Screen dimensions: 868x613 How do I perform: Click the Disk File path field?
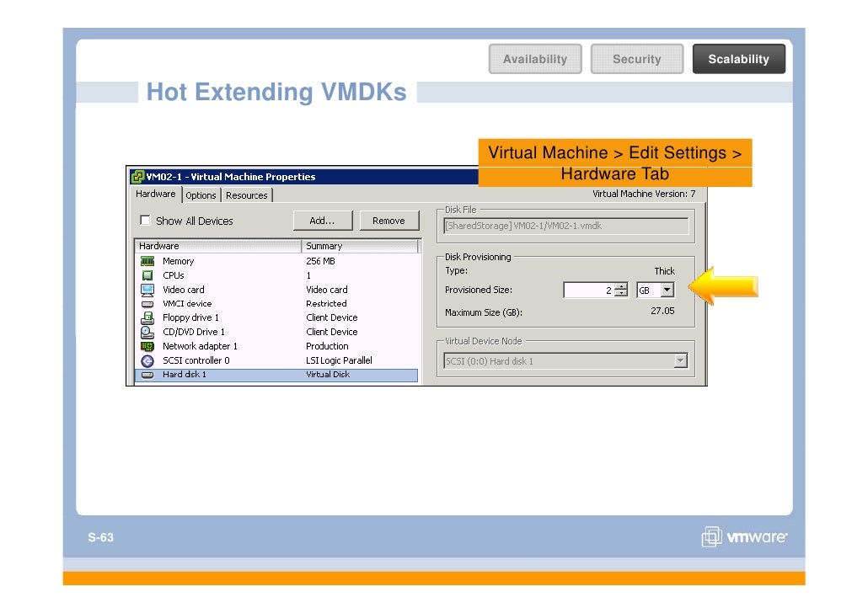(x=565, y=226)
